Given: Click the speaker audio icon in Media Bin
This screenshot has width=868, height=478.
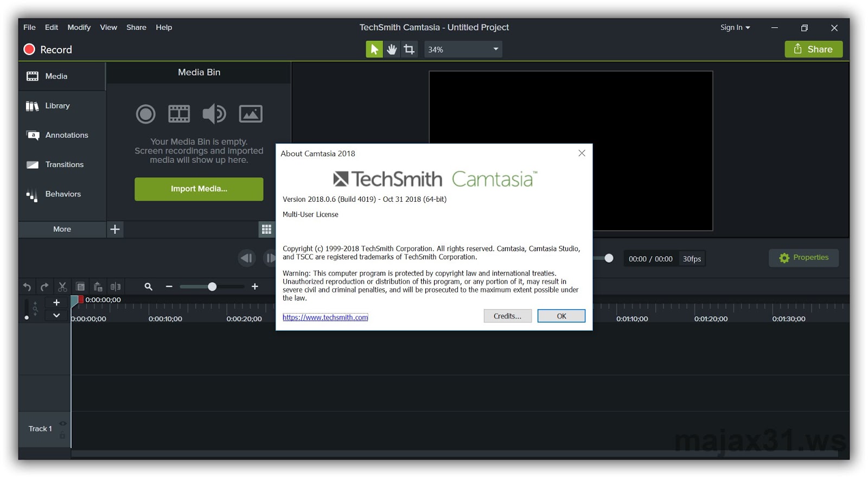Looking at the screenshot, I should tap(214, 113).
